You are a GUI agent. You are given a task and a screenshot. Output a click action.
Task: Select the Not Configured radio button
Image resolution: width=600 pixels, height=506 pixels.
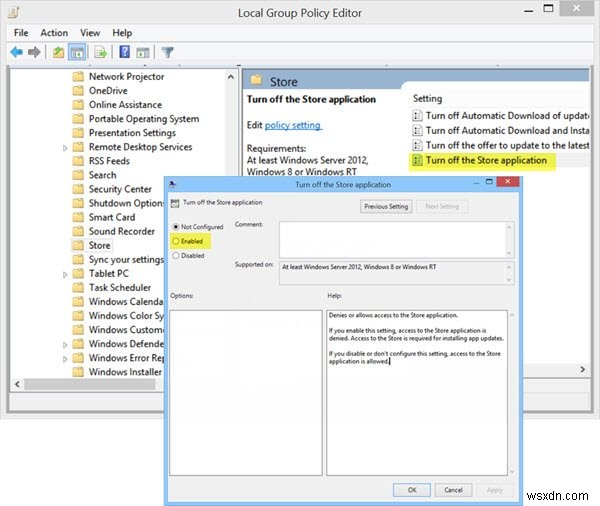(176, 227)
